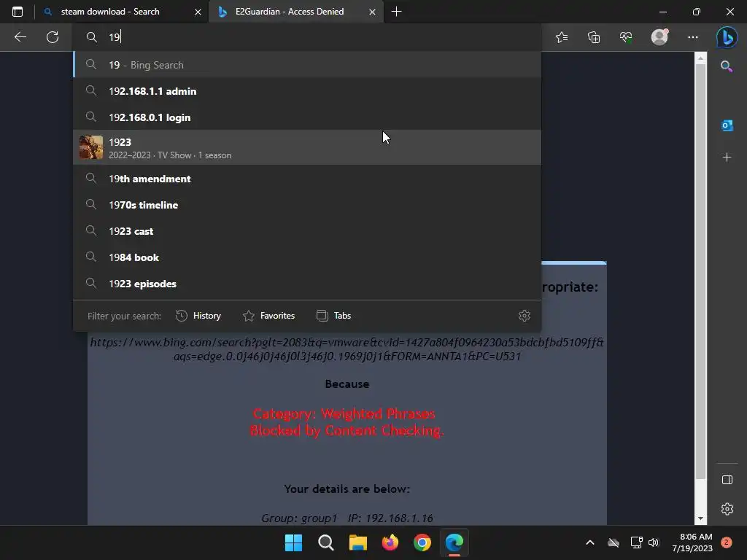747x560 pixels.
Task: Switch to the steam download Search tab
Action: [x=122, y=12]
